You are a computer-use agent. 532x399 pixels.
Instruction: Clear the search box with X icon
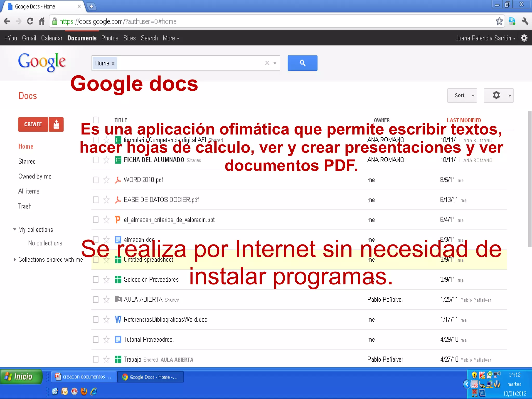267,63
